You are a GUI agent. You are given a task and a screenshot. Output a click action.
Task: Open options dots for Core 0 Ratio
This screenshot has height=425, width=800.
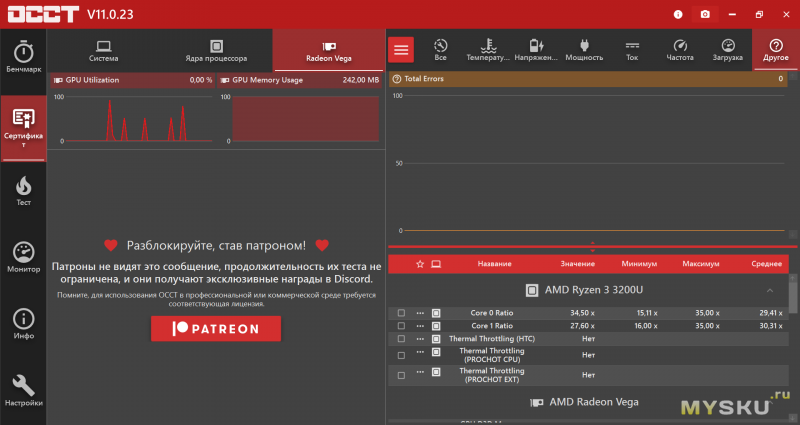pos(420,312)
